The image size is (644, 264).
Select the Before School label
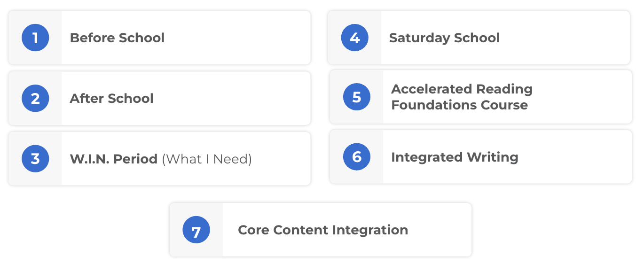(117, 38)
